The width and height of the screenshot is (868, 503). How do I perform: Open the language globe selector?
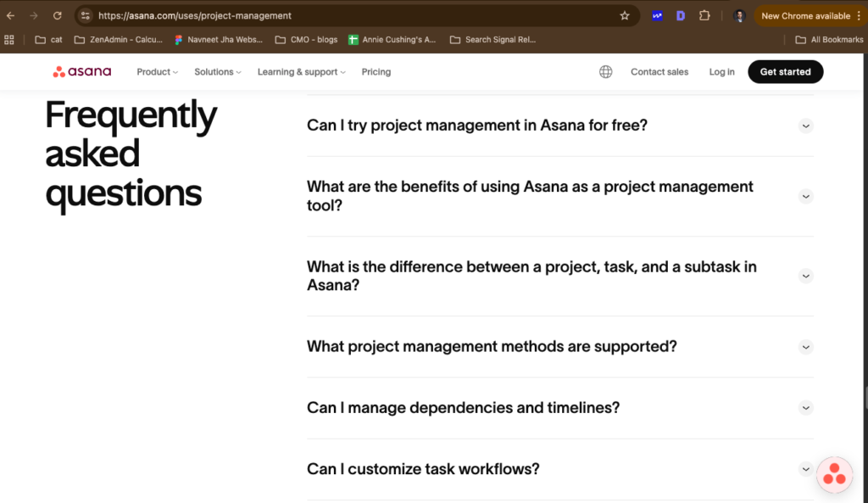point(605,72)
